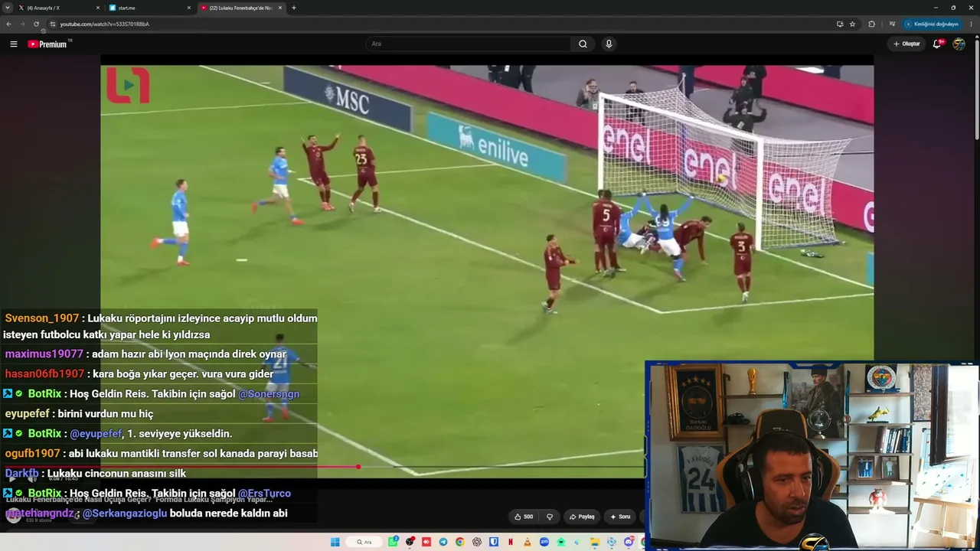Switch to the Anasayfa / X tab
Image resolution: width=980 pixels, height=551 pixels.
[x=60, y=8]
